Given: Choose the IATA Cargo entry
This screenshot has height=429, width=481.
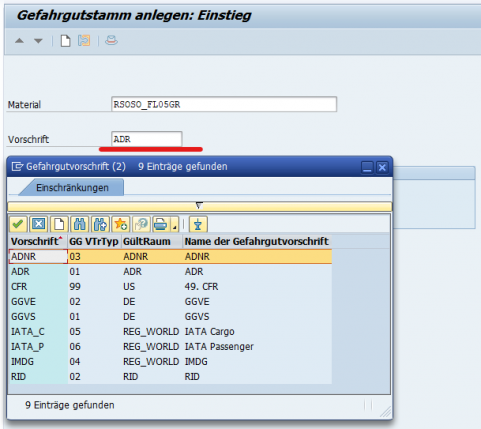Looking at the screenshot, I should point(171,332).
